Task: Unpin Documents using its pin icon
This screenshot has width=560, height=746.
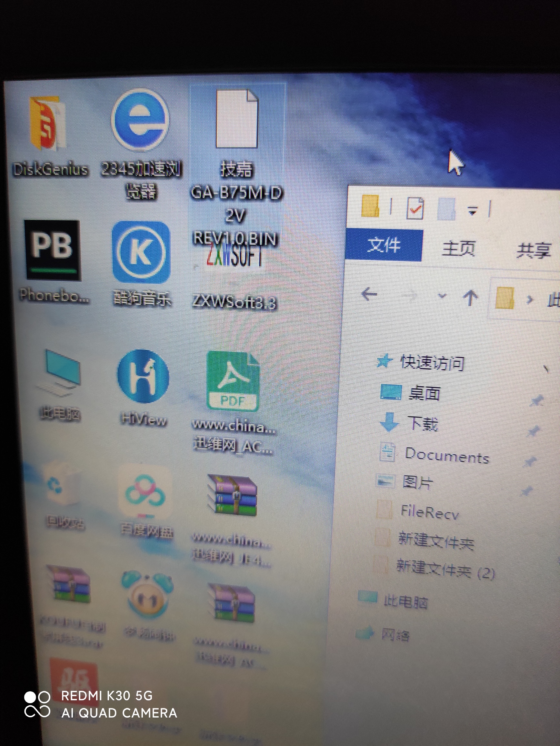Action: click(531, 461)
